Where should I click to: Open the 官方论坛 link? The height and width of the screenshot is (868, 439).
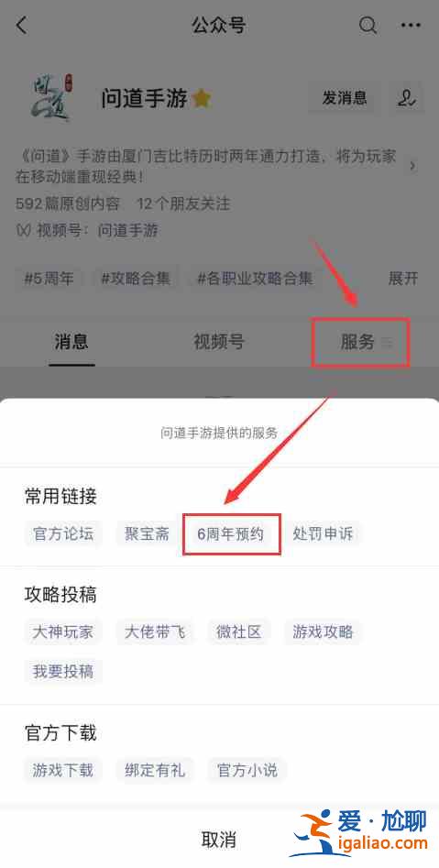[x=63, y=534]
